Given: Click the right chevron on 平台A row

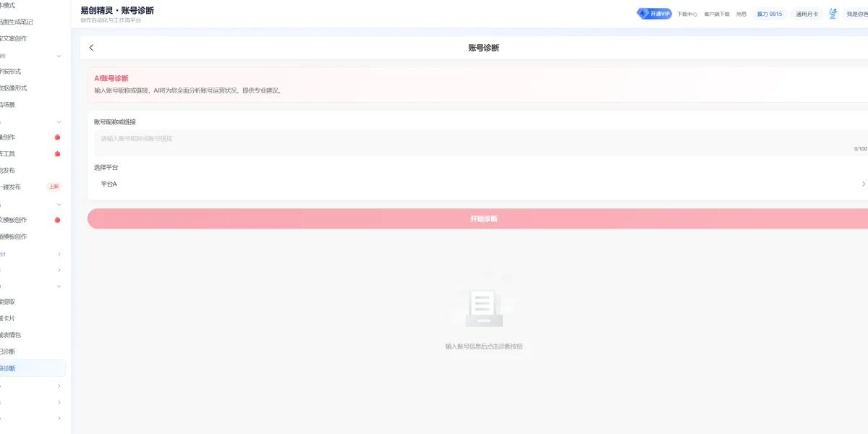Looking at the screenshot, I should pos(863,184).
